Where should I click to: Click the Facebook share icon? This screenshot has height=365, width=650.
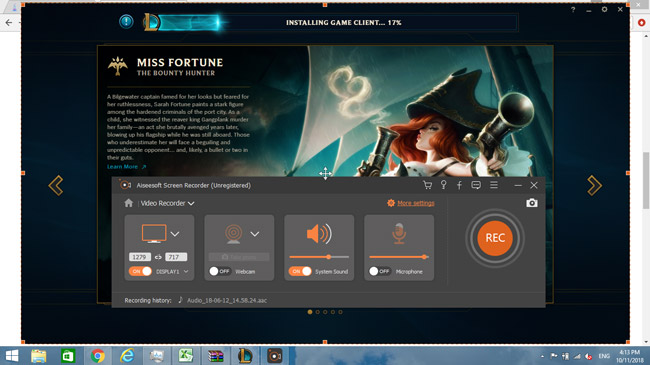(x=459, y=185)
